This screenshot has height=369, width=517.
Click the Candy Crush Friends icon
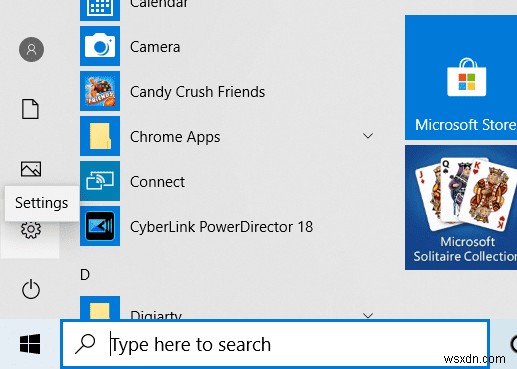100,91
